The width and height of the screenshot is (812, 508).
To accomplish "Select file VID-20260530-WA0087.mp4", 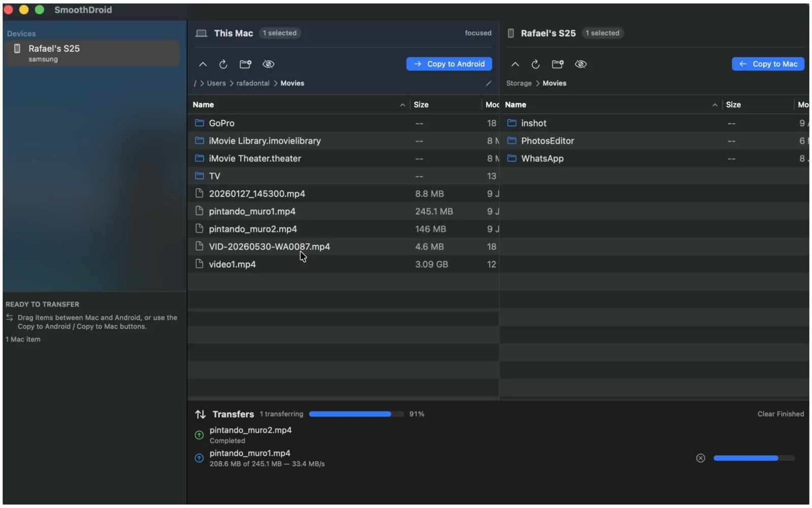I will (x=343, y=247).
